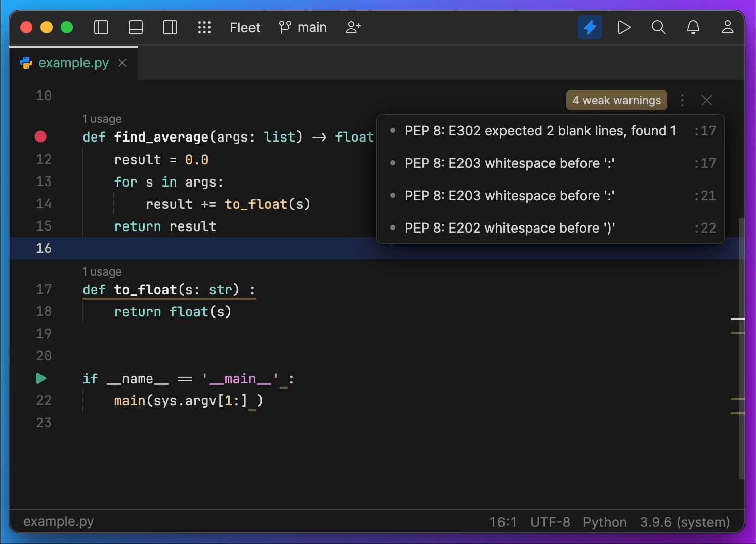This screenshot has height=544, width=756.
Task: Close the warnings popup
Action: click(707, 100)
